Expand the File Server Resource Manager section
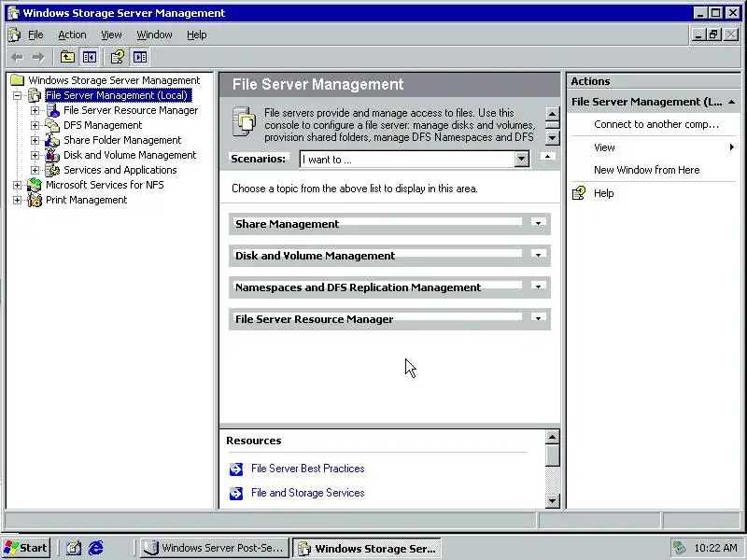 click(539, 318)
